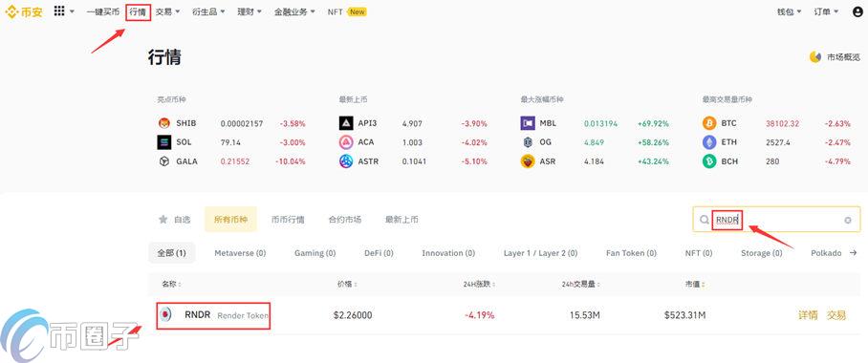This screenshot has height=363, width=868.
Task: Click the SHIB coin icon
Action: (x=163, y=123)
